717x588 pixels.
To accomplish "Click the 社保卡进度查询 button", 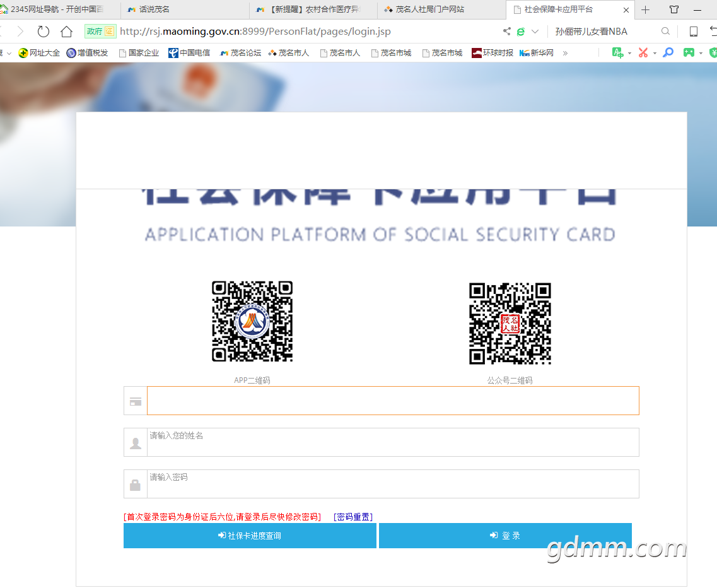I will (x=250, y=536).
